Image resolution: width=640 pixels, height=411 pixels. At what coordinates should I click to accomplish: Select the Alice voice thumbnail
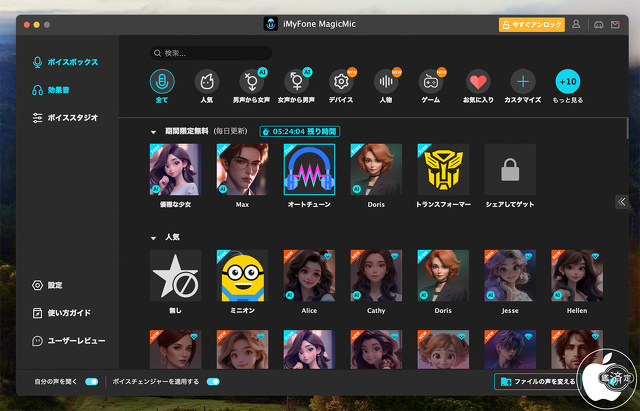[x=309, y=275]
